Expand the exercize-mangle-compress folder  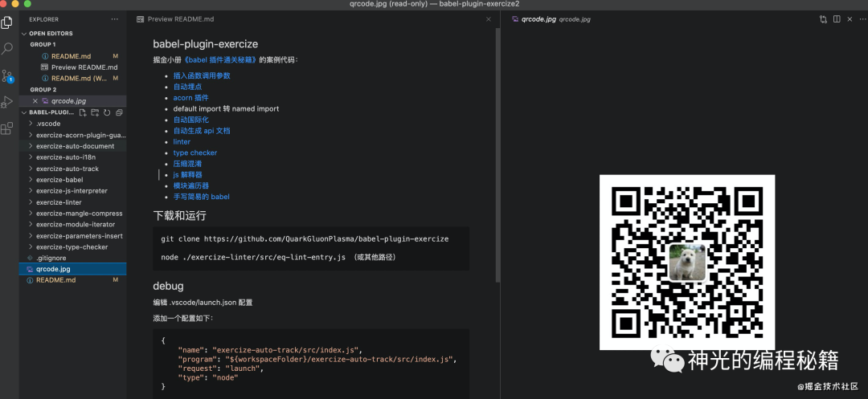click(x=31, y=214)
